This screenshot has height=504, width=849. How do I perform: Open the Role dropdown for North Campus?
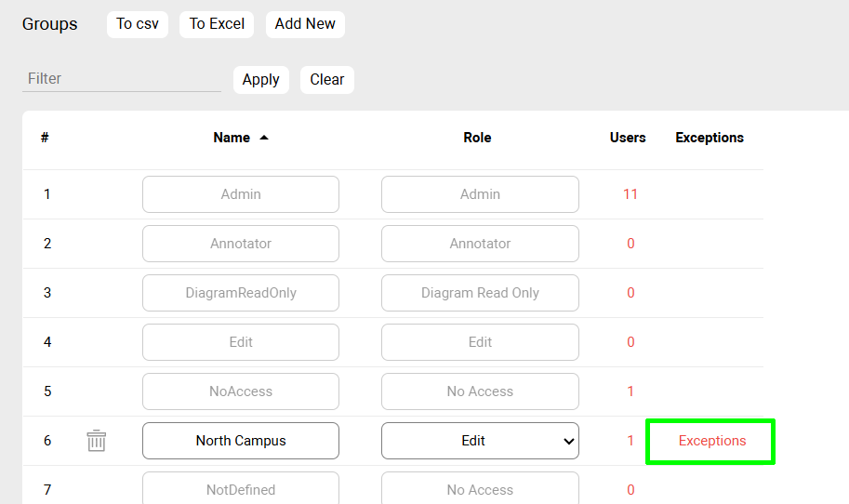click(480, 441)
